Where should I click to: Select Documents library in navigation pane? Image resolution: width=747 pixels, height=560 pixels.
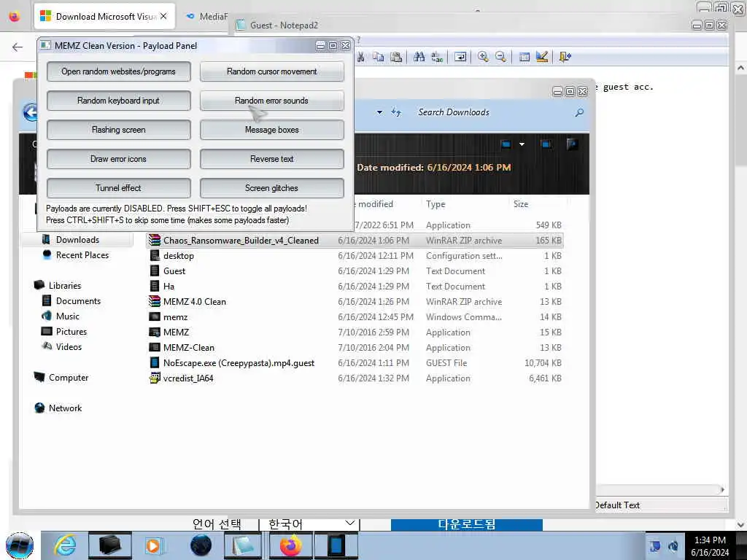tap(78, 301)
